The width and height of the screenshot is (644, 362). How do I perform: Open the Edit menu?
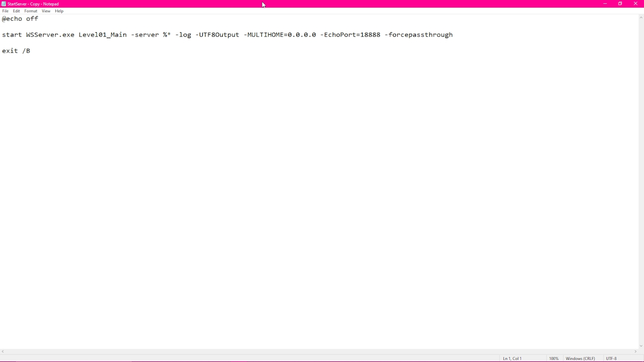tap(17, 11)
